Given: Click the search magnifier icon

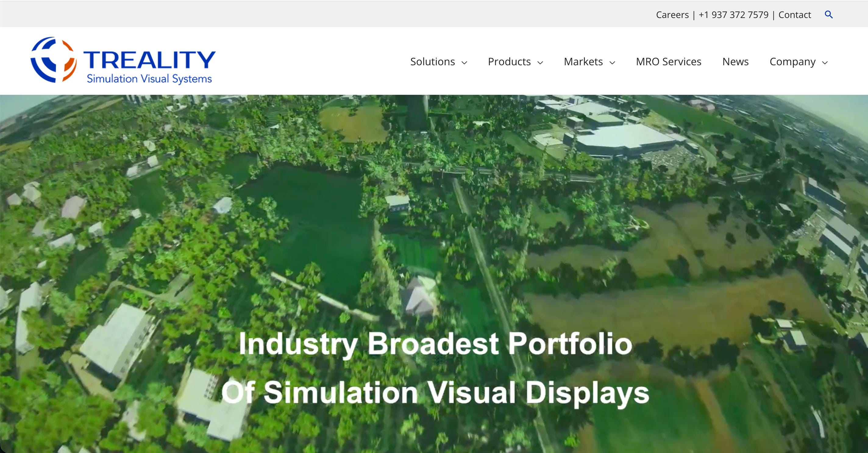Looking at the screenshot, I should pyautogui.click(x=829, y=15).
